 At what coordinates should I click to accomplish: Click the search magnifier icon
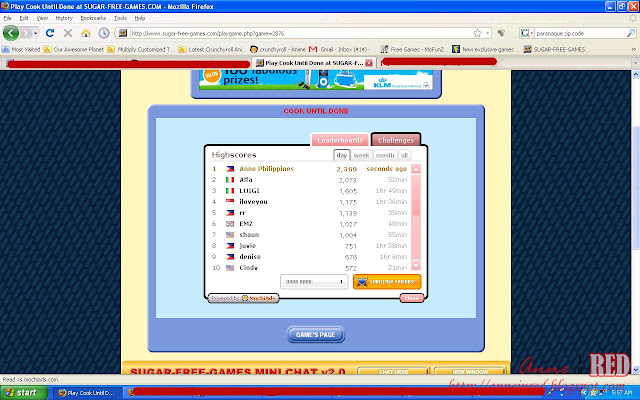point(631,33)
